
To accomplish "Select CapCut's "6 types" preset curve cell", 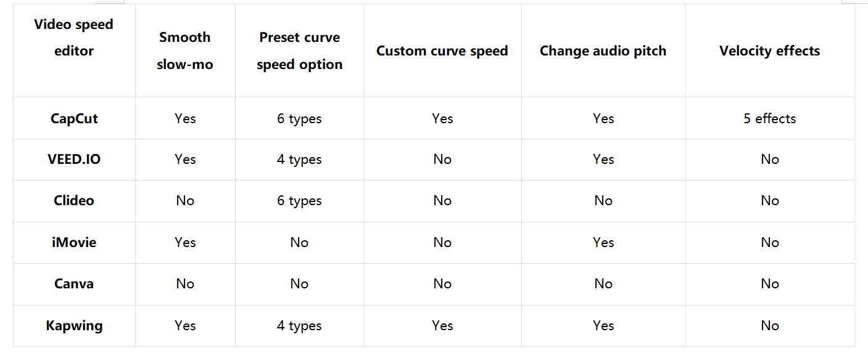I will 299,118.
